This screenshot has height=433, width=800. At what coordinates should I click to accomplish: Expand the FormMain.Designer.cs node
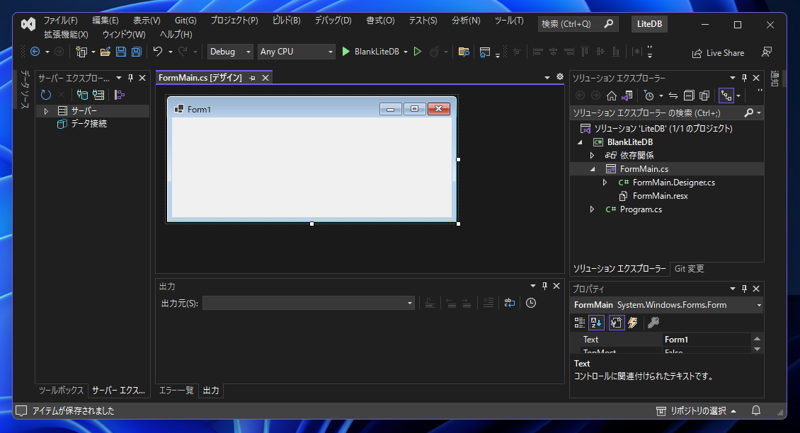(605, 182)
